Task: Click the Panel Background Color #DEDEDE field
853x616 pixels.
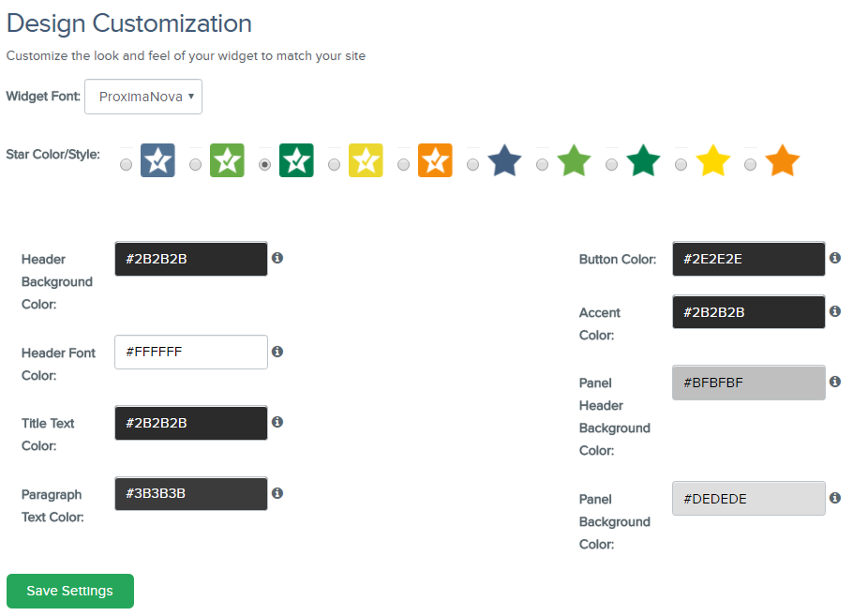Action: pyautogui.click(x=748, y=499)
